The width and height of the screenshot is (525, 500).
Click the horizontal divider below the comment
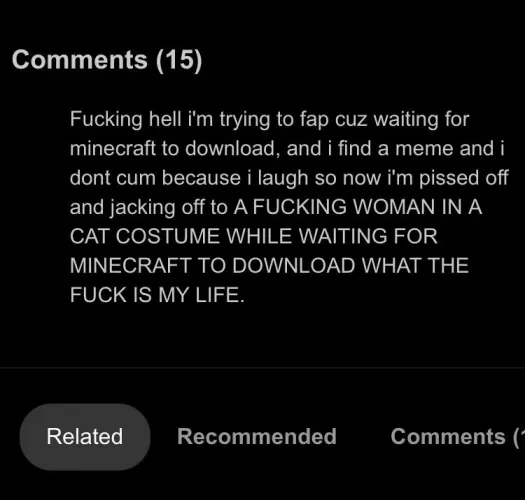(x=262, y=368)
